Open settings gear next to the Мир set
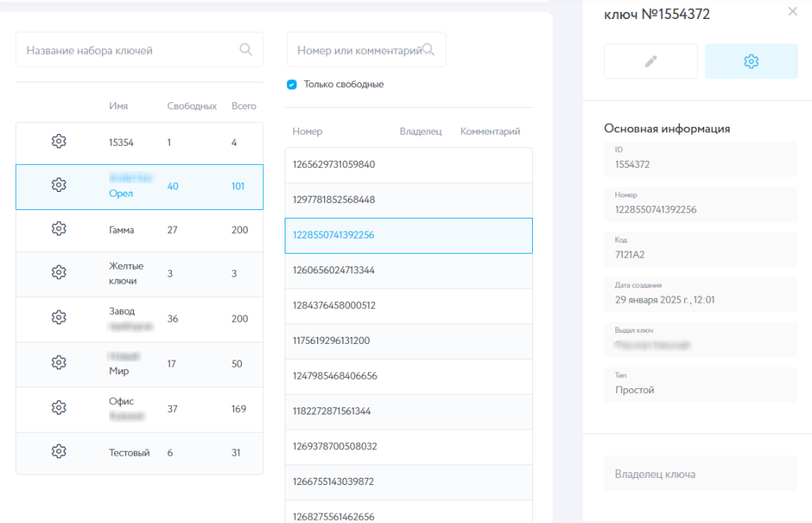Screen dimensions: 812x523 [58, 362]
